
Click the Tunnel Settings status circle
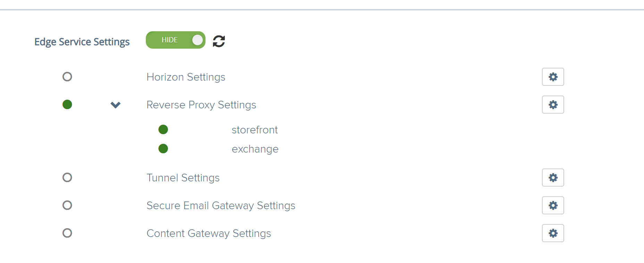67,178
